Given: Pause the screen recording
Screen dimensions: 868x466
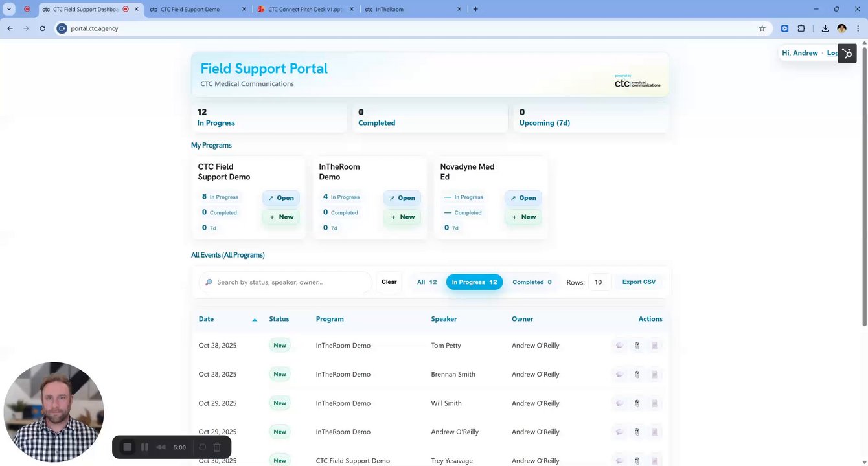Looking at the screenshot, I should 144,447.
